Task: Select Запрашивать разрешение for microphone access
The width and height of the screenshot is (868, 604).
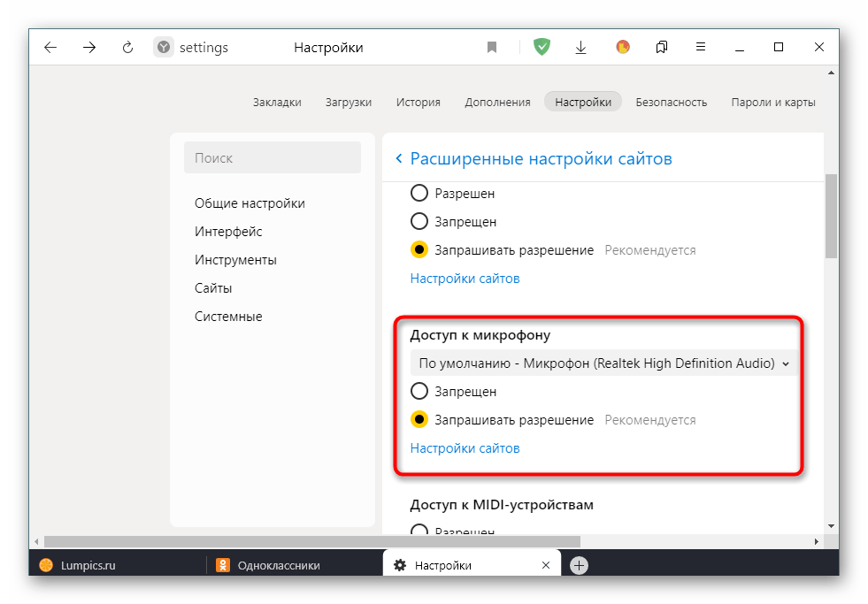Action: coord(419,419)
